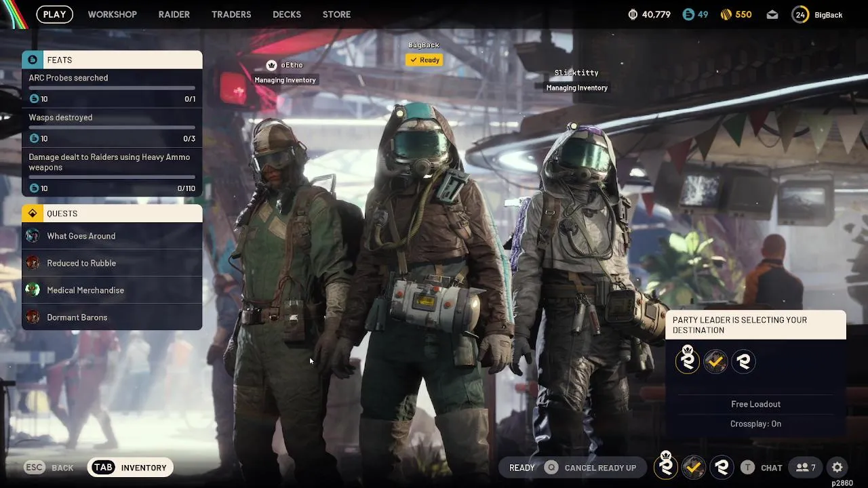Screen dimensions: 868x488
Task: Click Slicktitty's Managing Inventory status label
Action: click(577, 87)
